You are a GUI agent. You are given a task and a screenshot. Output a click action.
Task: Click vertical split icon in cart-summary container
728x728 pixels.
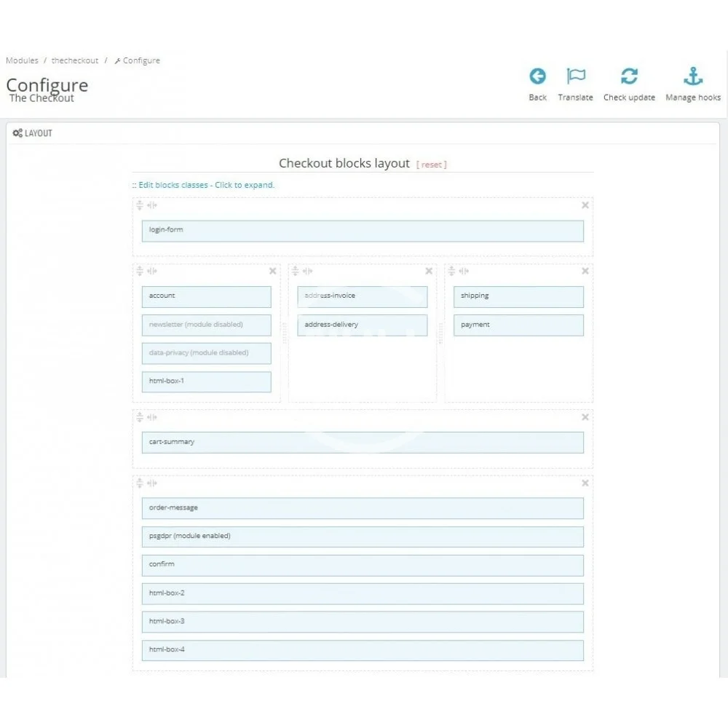point(152,418)
